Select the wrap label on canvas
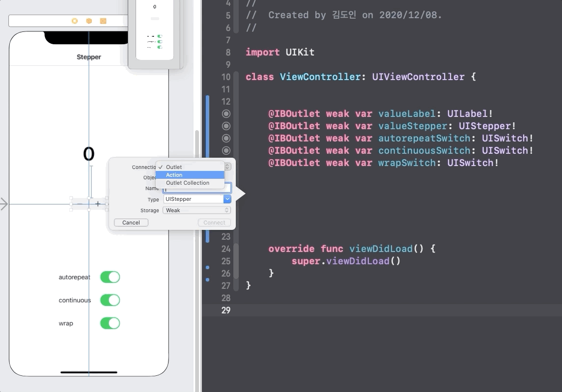The height and width of the screenshot is (392, 562). click(66, 324)
